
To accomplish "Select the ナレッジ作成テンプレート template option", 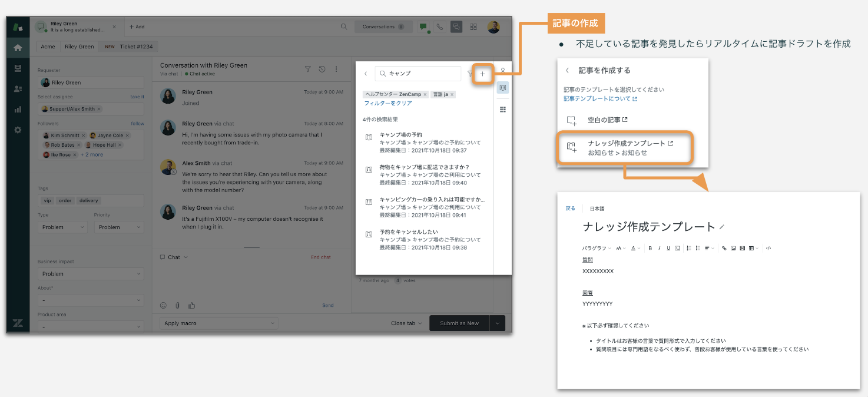I will [626, 147].
